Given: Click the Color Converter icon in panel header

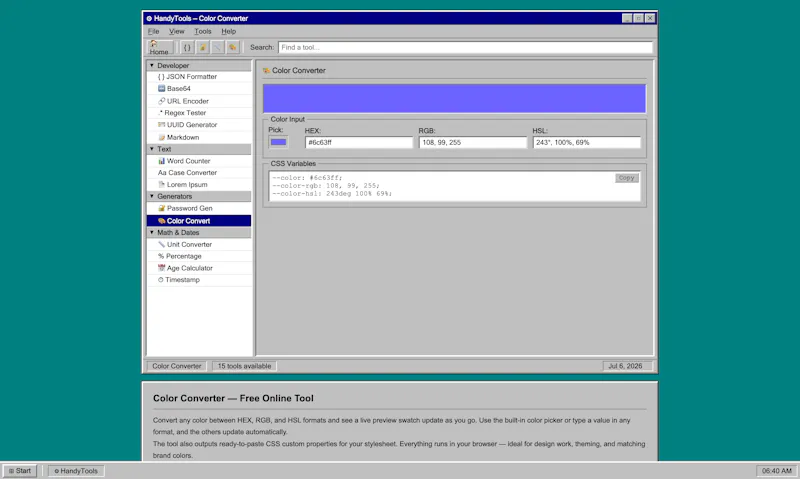Looking at the screenshot, I should pos(266,70).
